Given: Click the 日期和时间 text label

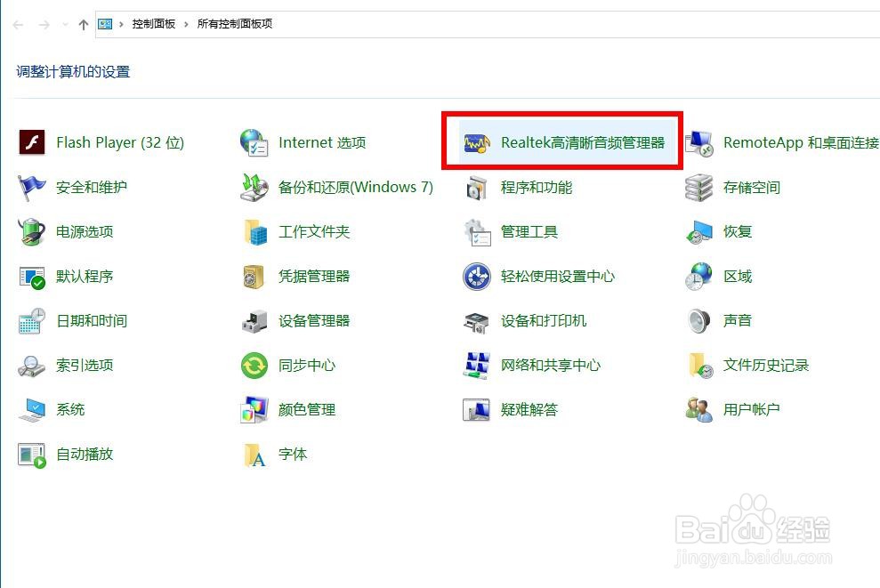Looking at the screenshot, I should 92,321.
